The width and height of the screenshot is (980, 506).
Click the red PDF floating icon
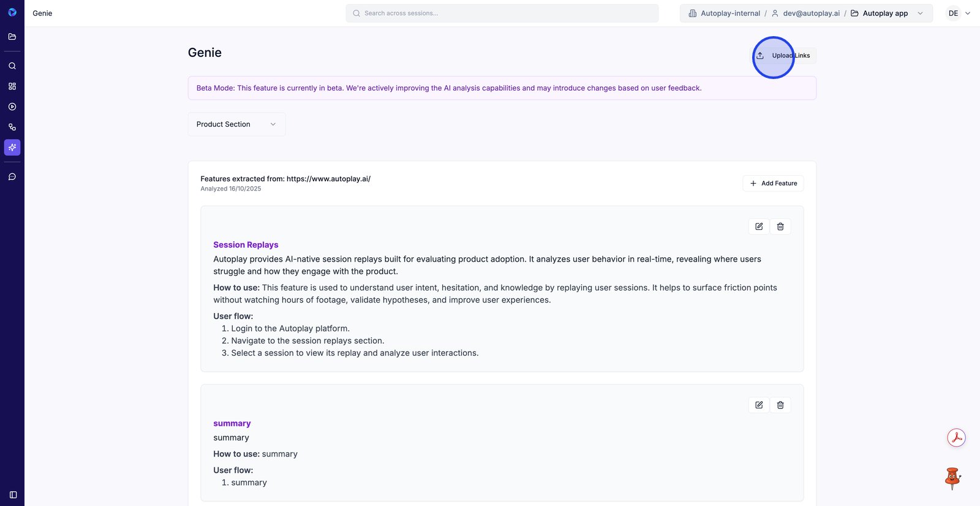point(956,437)
